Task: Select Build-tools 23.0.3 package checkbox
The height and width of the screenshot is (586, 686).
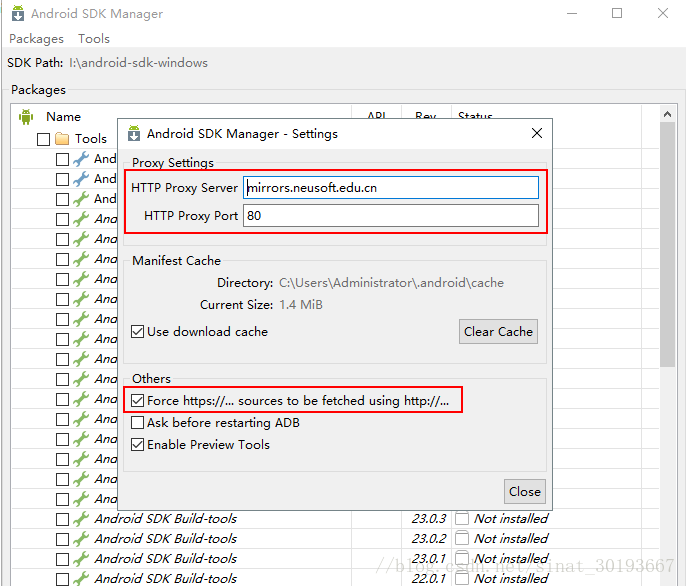Action: coord(63,519)
